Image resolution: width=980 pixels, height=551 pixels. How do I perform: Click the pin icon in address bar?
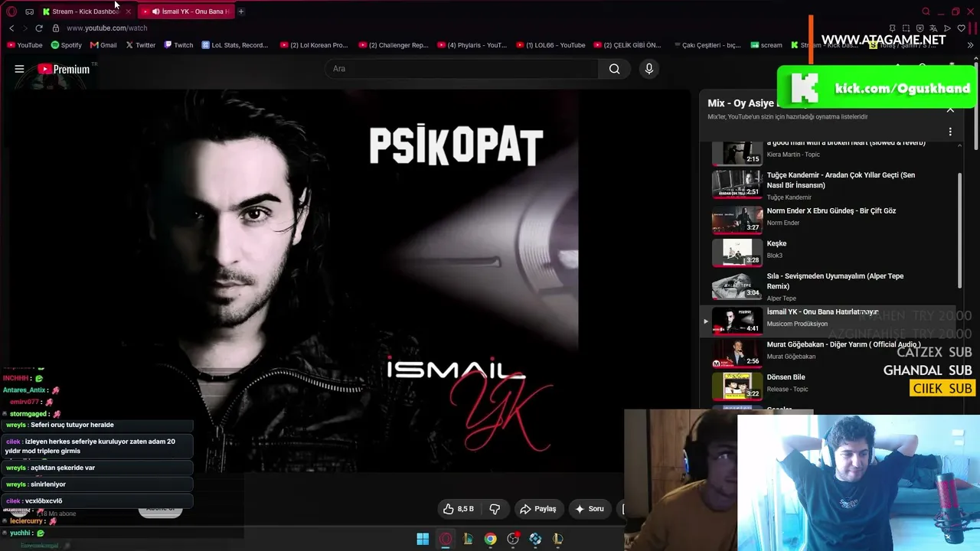[891, 28]
